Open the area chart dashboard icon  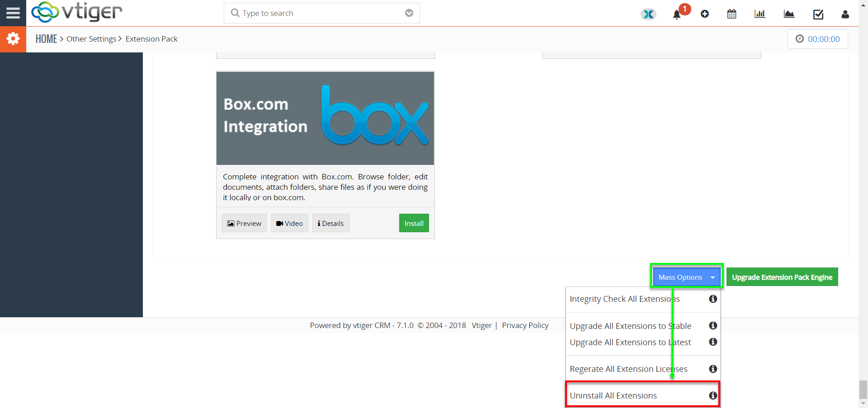(789, 14)
